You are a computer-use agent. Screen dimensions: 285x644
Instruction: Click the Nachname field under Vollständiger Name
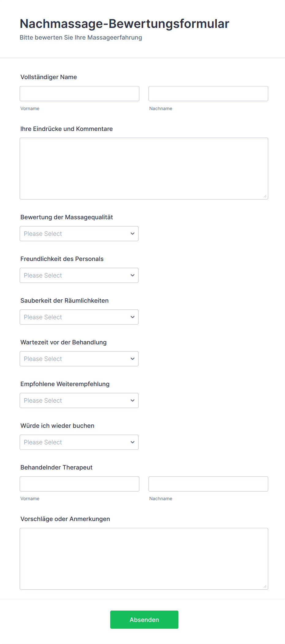coord(208,94)
